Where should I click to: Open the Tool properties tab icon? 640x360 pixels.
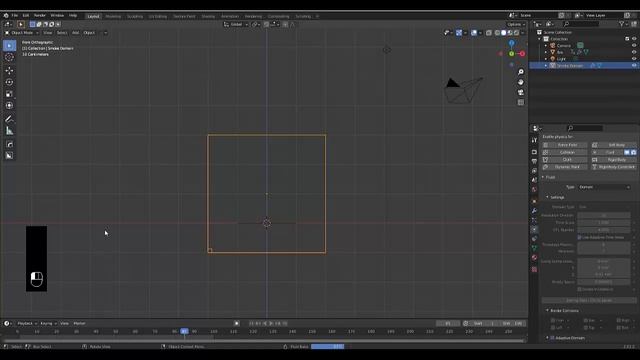pos(534,140)
